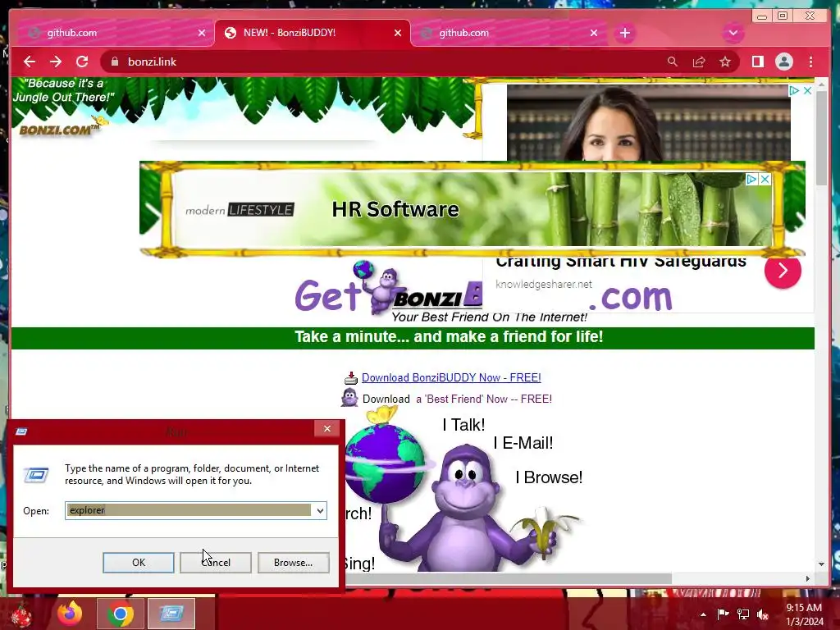Viewport: 840px width, 630px height.
Task: Click the 9:15 AM clock in tray
Action: coord(804,608)
